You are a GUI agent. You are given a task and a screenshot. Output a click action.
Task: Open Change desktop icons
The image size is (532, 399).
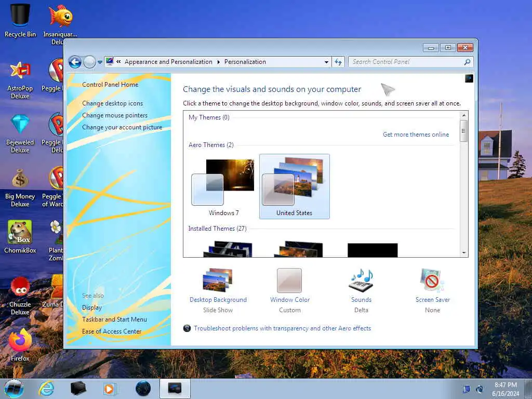[112, 103]
